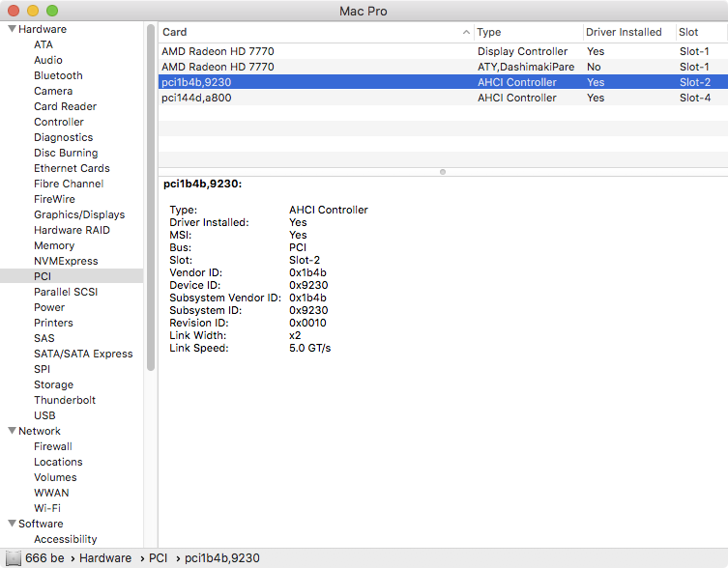This screenshot has height=568, width=728.
Task: Select NVMExpress in the sidebar
Action: tap(66, 261)
